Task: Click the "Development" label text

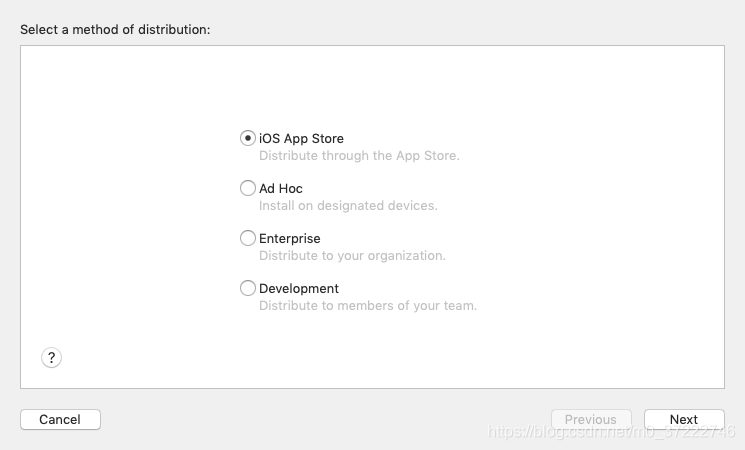Action: [x=299, y=289]
